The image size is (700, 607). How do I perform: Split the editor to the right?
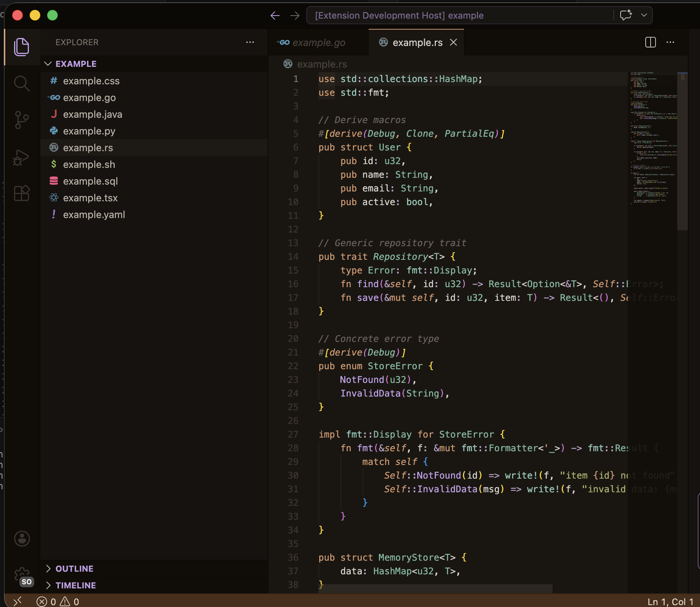pos(651,42)
